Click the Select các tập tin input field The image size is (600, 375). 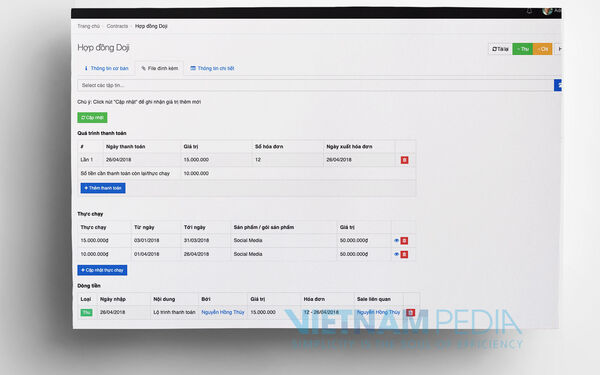pos(315,85)
